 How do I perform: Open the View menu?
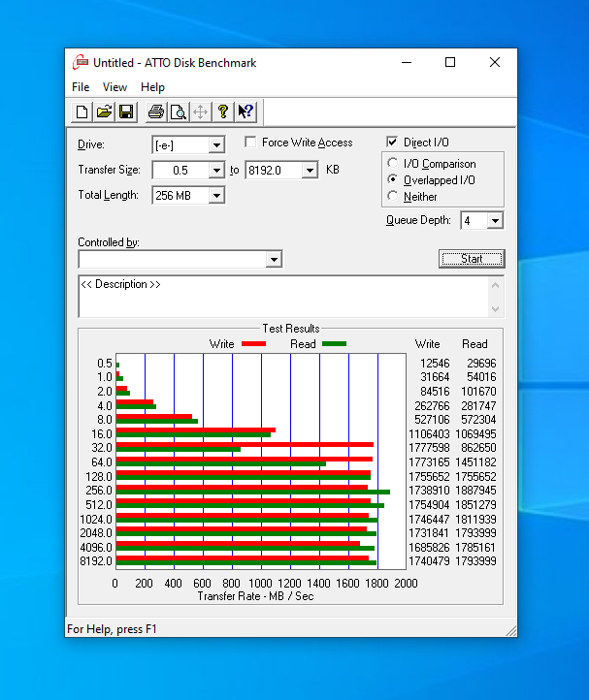point(115,87)
